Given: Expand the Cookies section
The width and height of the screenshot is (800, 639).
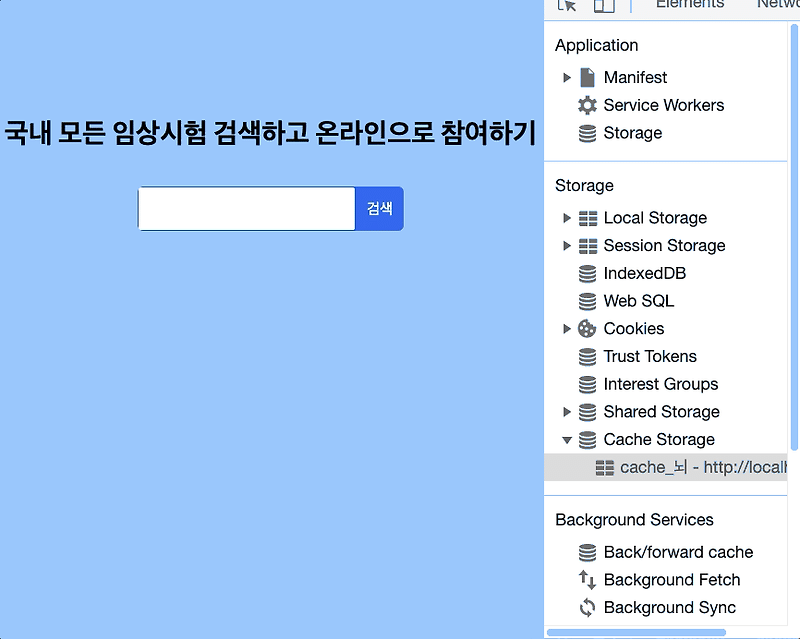Looking at the screenshot, I should click(x=567, y=328).
